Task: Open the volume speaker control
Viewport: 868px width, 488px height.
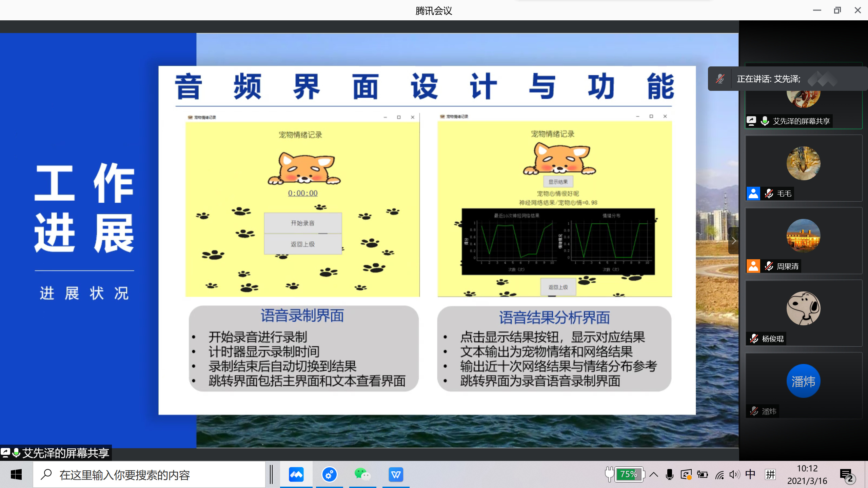Action: click(x=734, y=474)
